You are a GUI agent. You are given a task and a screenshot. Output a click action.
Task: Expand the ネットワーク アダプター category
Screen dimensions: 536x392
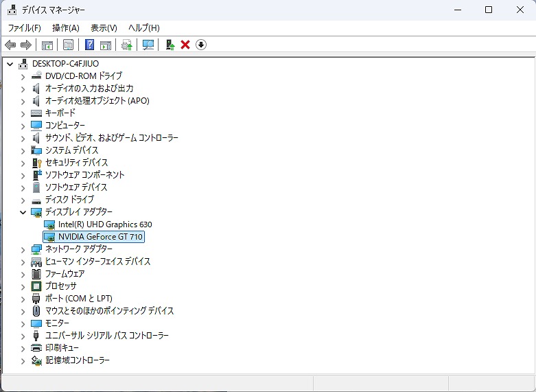[x=23, y=249]
